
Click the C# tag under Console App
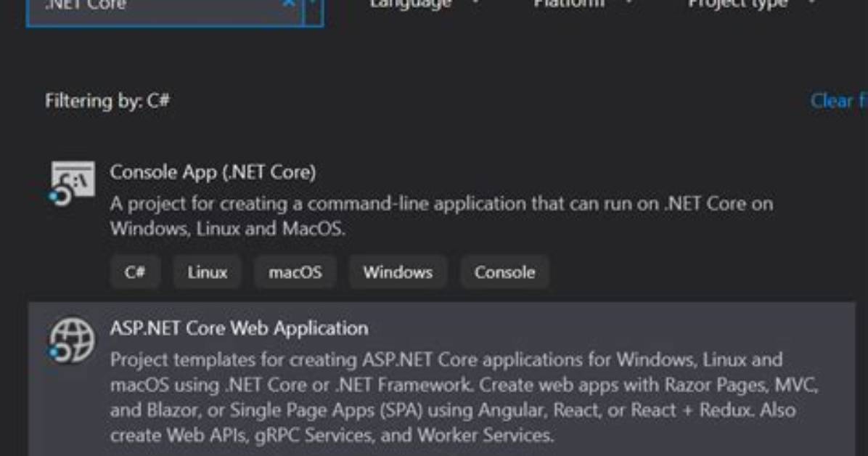click(x=135, y=272)
